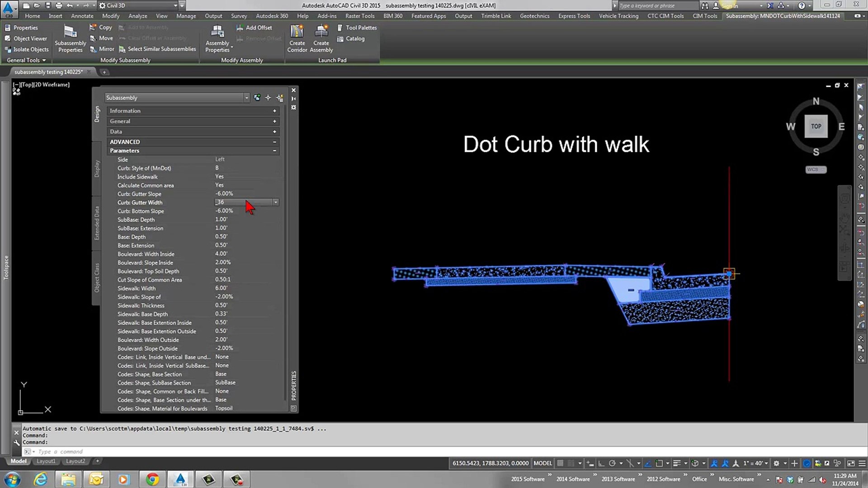The image size is (868, 488).
Task: Toggle polar tracking in status bar
Action: (x=612, y=463)
